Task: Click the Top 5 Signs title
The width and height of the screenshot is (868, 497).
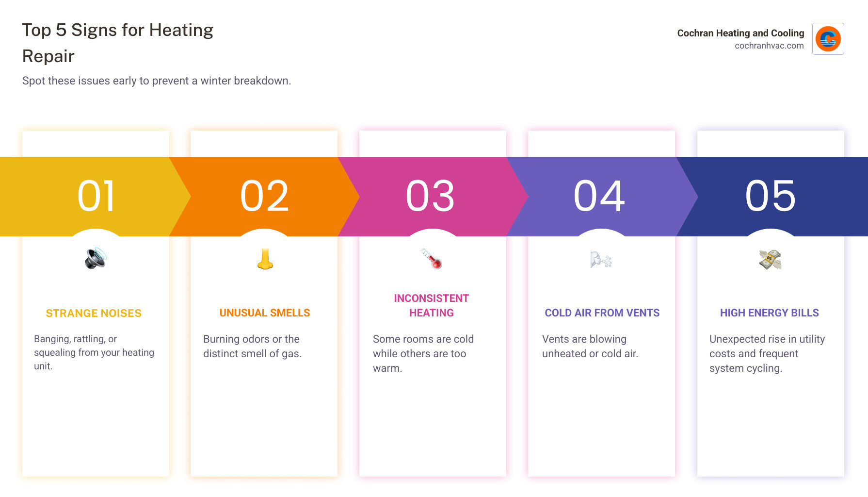Action: click(x=118, y=43)
